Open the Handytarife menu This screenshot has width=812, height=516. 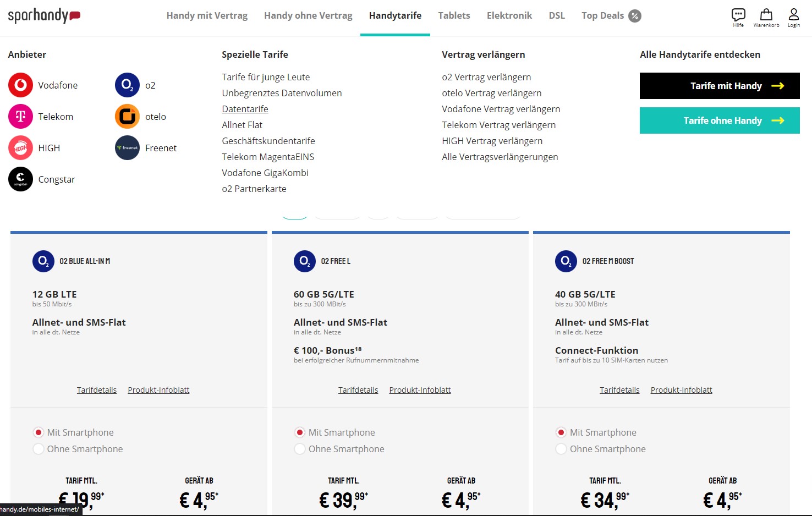click(395, 15)
